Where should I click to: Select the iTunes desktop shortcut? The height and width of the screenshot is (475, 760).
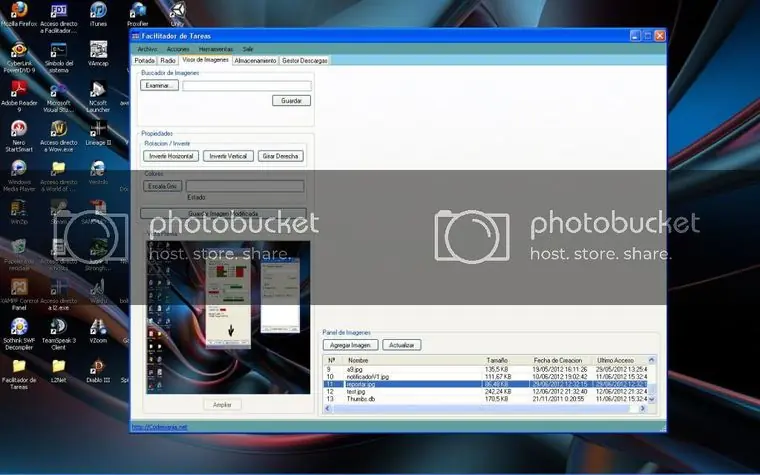point(98,14)
